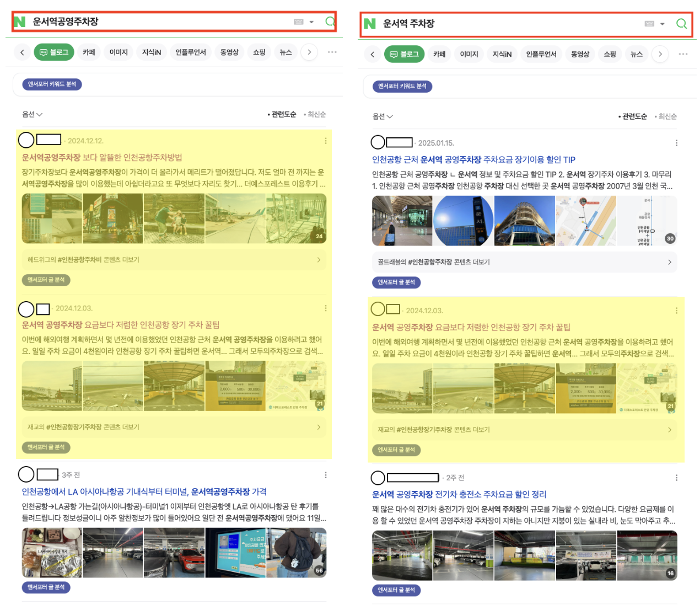Select 블로그 tab in left panel
This screenshot has height=610, width=700.
(x=53, y=52)
